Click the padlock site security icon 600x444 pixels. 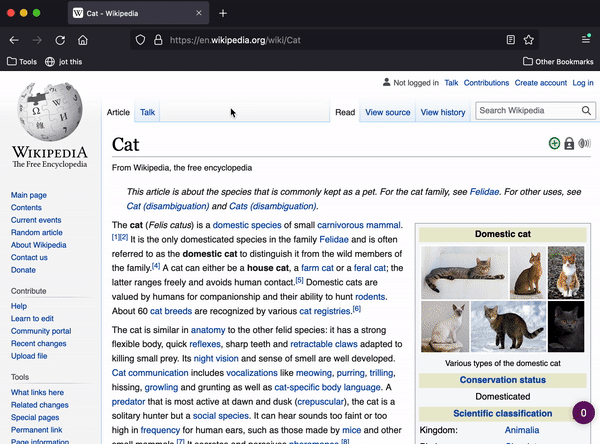(x=158, y=40)
